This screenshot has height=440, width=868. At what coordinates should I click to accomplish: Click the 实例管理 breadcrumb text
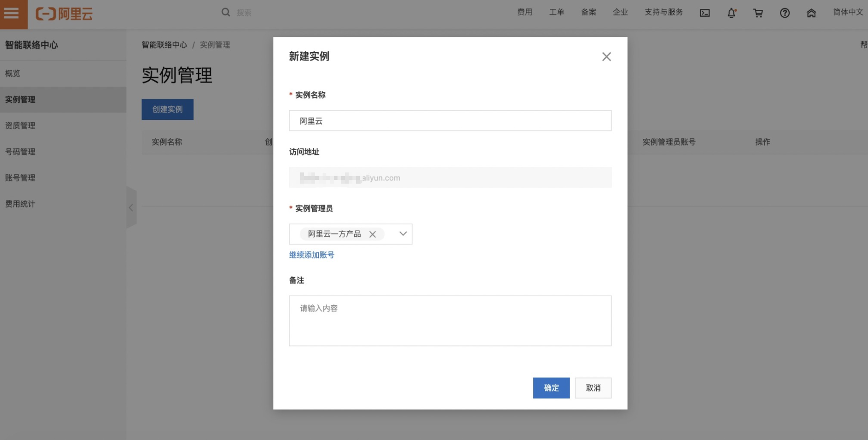point(215,45)
